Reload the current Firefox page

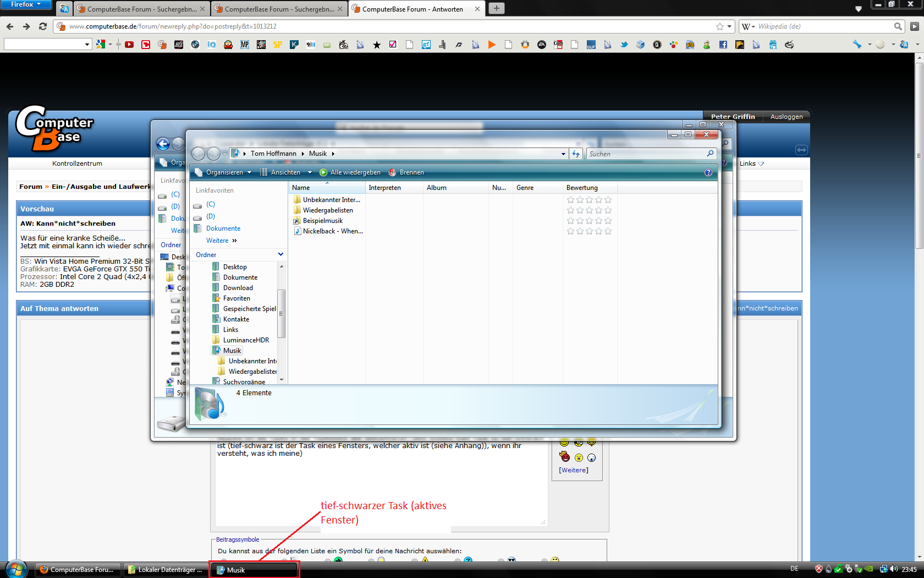(x=43, y=26)
